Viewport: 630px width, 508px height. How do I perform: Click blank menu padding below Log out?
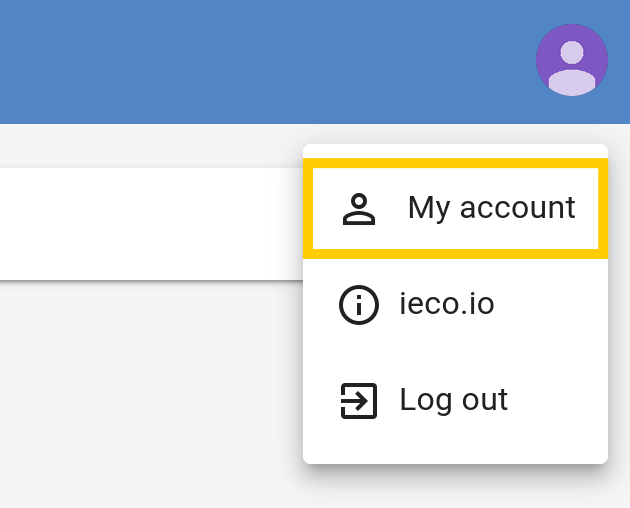(x=455, y=456)
